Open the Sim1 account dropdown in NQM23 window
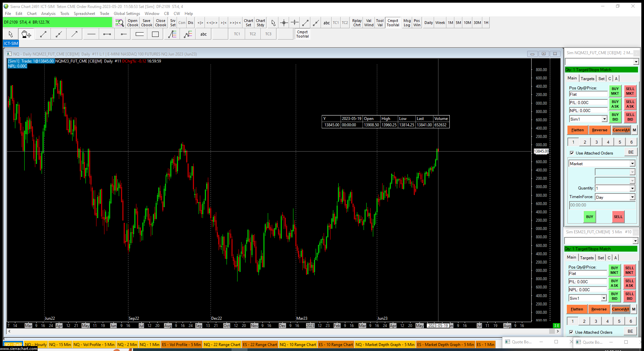This screenshot has height=351, width=644. pos(604,119)
